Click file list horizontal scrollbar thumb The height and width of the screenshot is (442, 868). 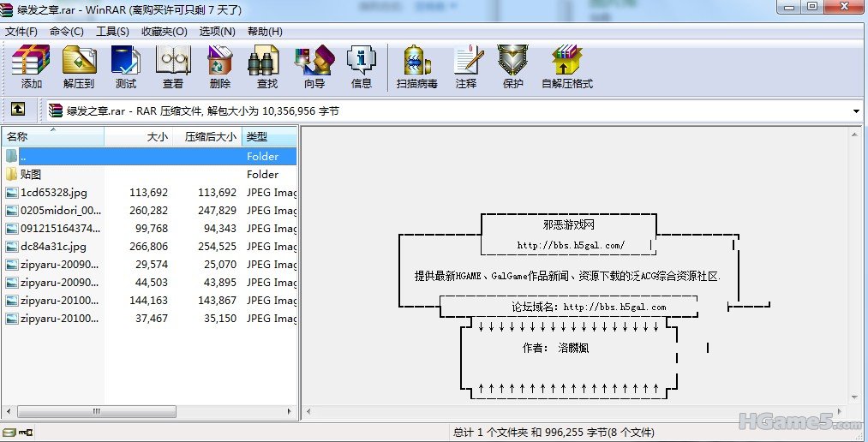pyautogui.click(x=97, y=411)
